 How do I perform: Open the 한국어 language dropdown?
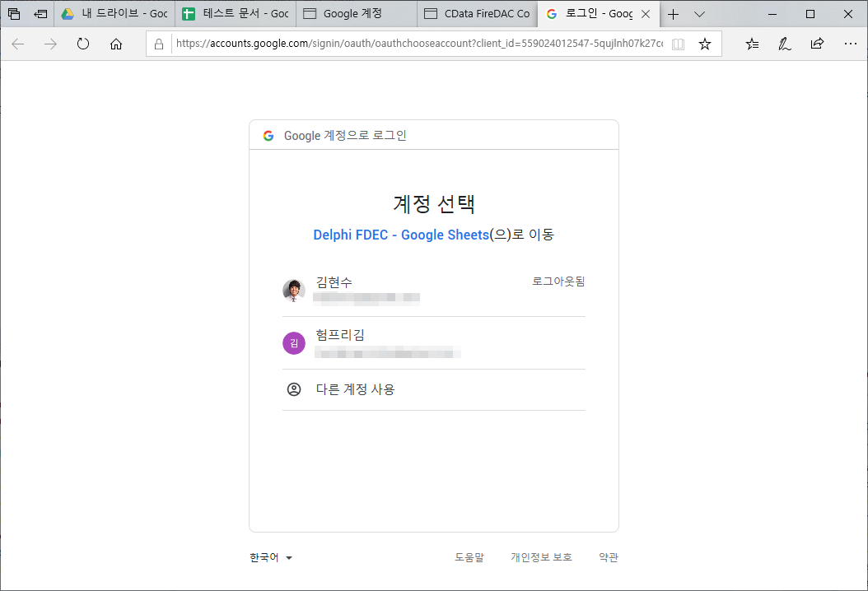pos(271,557)
